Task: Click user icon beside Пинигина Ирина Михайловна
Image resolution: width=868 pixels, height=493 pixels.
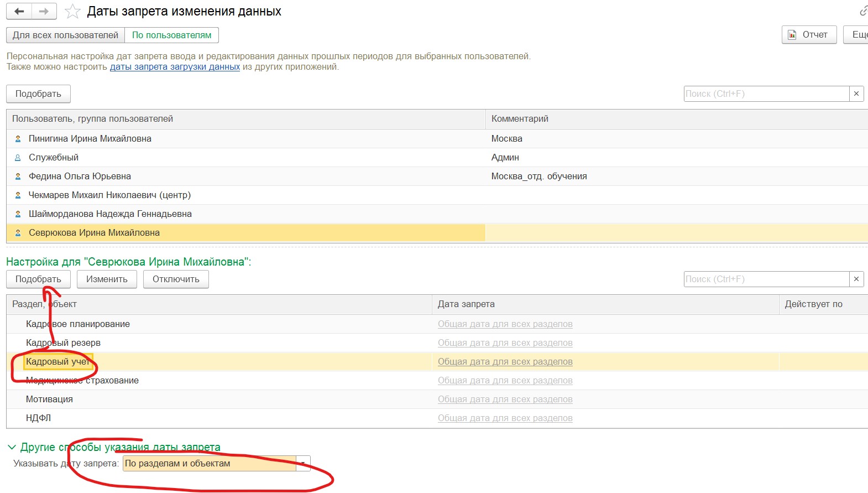Action: (x=18, y=139)
